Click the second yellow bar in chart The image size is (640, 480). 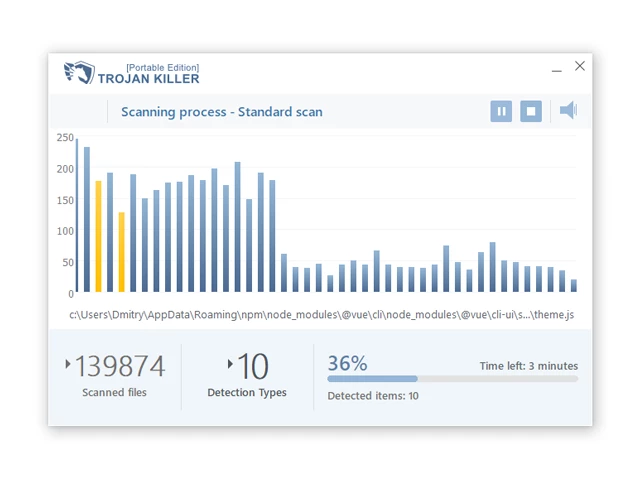coord(122,252)
